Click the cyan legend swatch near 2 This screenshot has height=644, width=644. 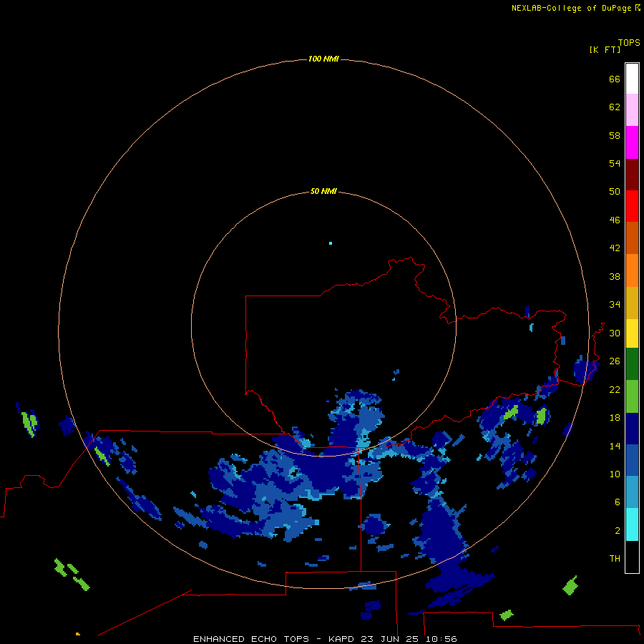pos(632,525)
